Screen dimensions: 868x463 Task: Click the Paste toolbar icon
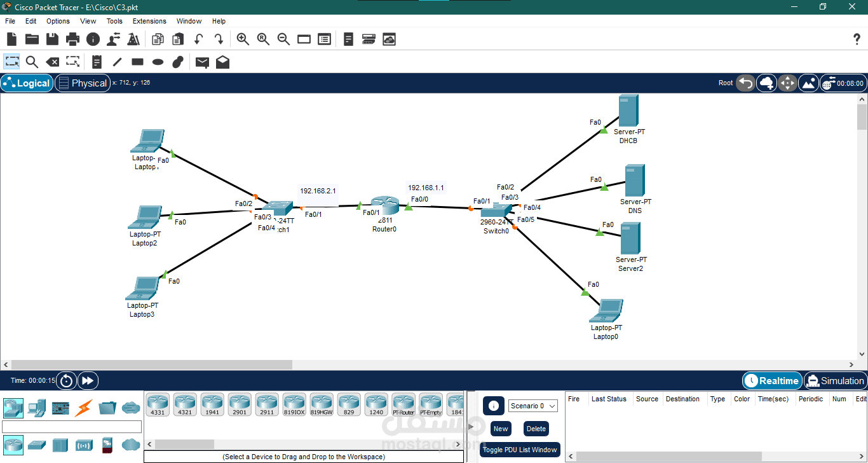(x=178, y=39)
